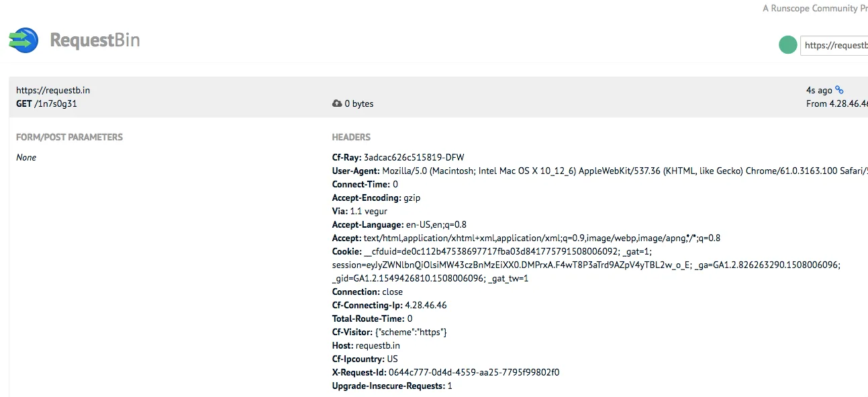Open the request permalink chain icon
This screenshot has width=868, height=397.
coord(839,90)
